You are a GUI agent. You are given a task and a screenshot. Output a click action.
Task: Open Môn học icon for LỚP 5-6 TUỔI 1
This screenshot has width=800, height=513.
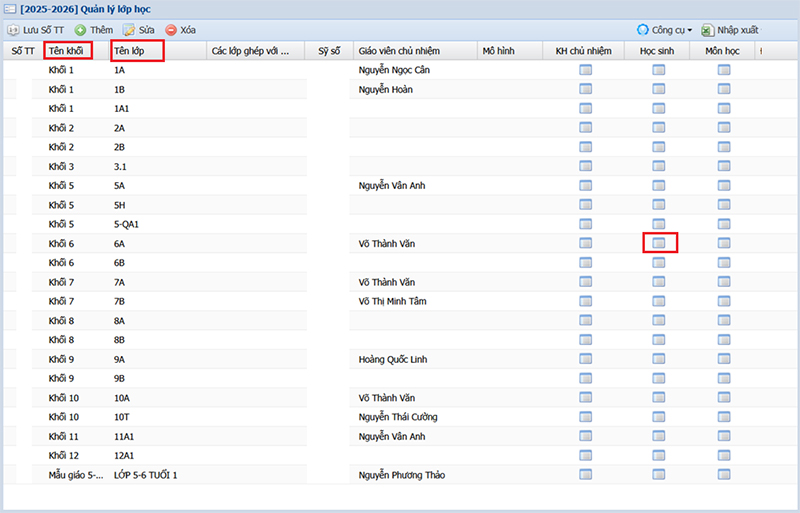[724, 474]
